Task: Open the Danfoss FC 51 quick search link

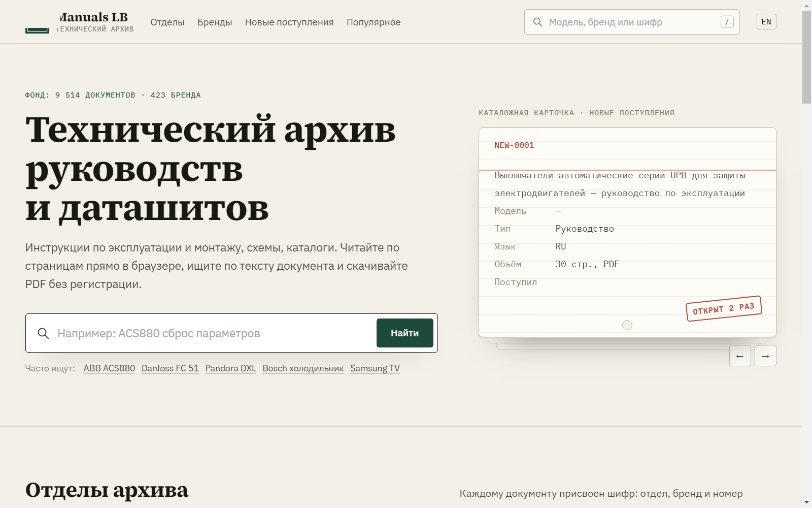Action: (x=170, y=368)
